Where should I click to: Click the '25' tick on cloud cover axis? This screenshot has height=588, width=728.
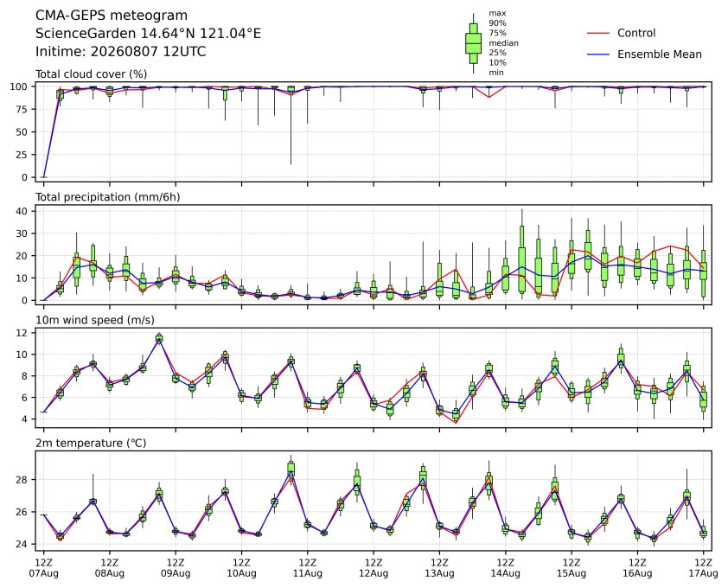click(22, 155)
